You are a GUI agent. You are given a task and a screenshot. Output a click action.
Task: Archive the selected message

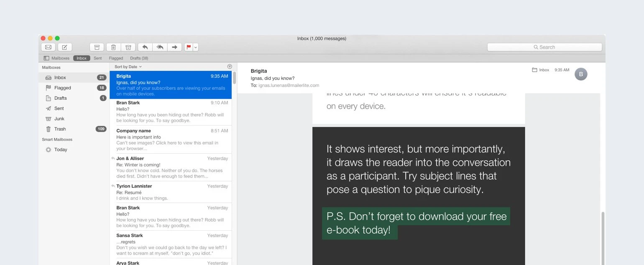click(97, 47)
